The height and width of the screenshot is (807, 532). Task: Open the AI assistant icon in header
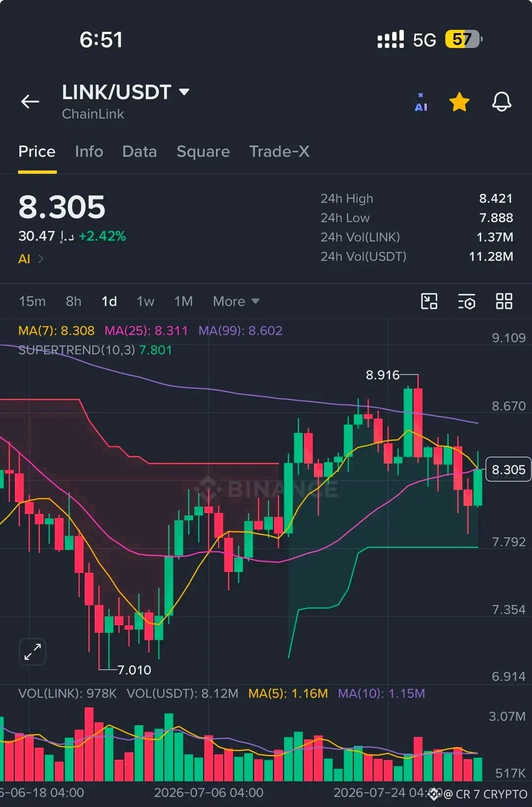(421, 102)
